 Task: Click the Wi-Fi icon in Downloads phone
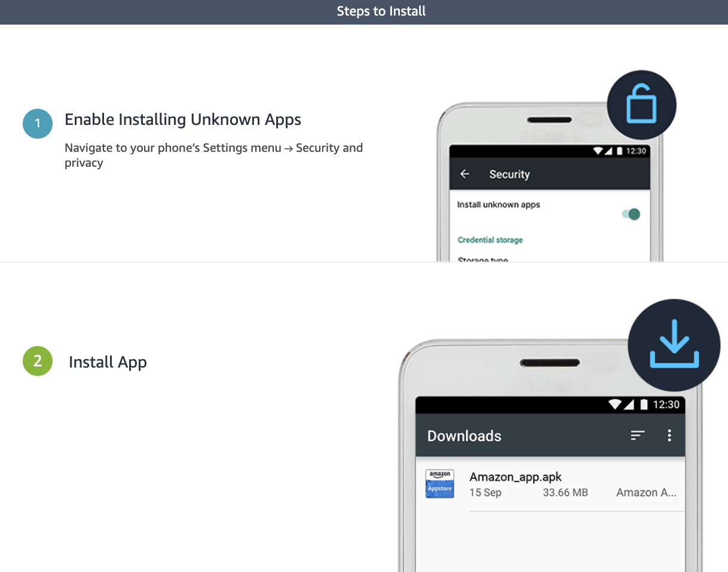pyautogui.click(x=615, y=405)
